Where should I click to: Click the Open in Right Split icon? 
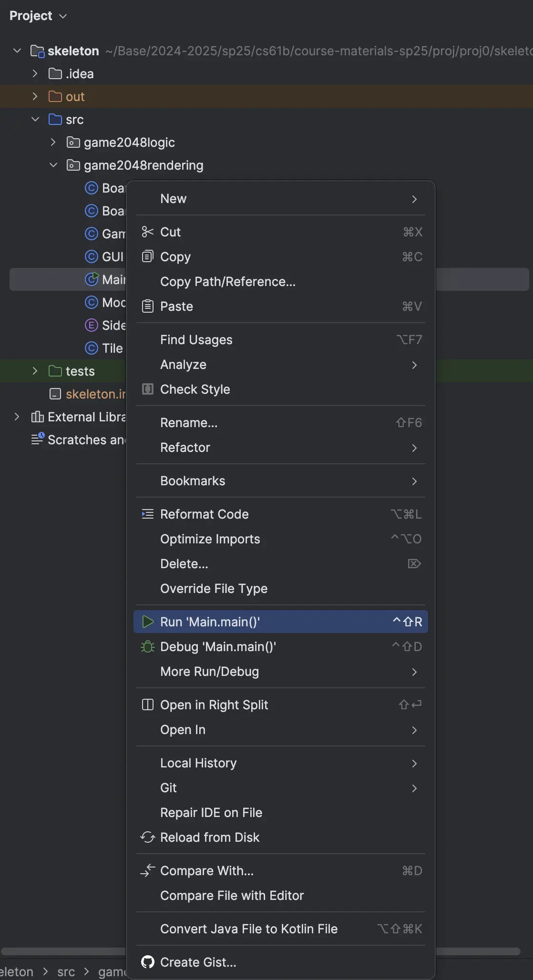[148, 705]
